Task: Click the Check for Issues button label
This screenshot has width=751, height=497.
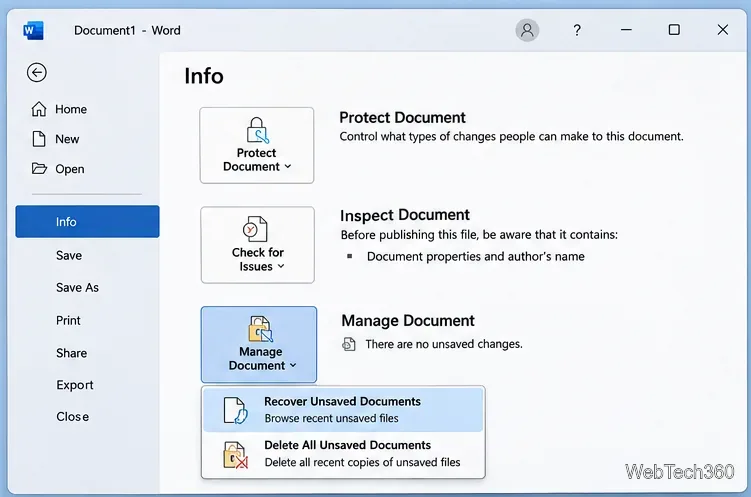Action: [x=258, y=259]
